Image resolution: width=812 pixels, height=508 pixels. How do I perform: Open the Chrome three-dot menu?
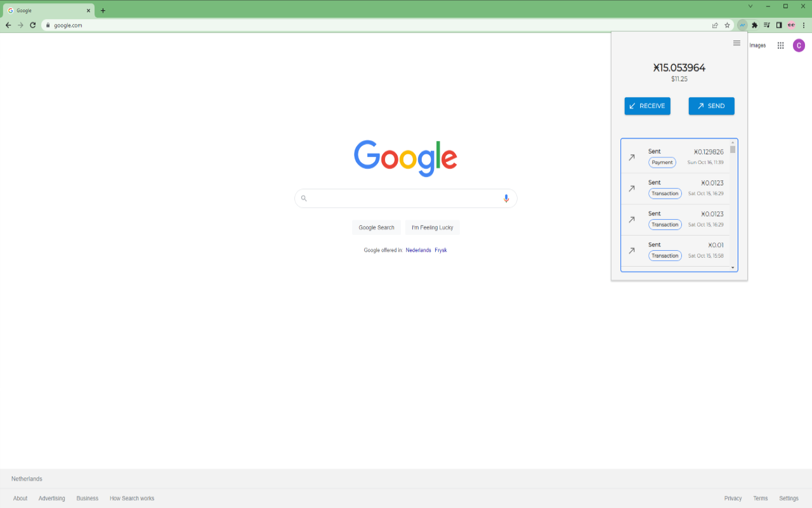[x=804, y=25]
